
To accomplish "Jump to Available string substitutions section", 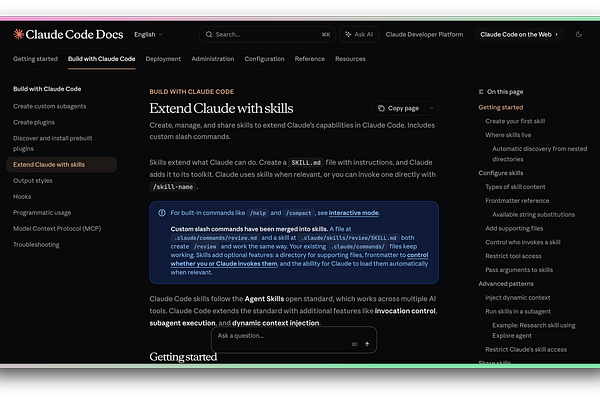I will [x=533, y=215].
